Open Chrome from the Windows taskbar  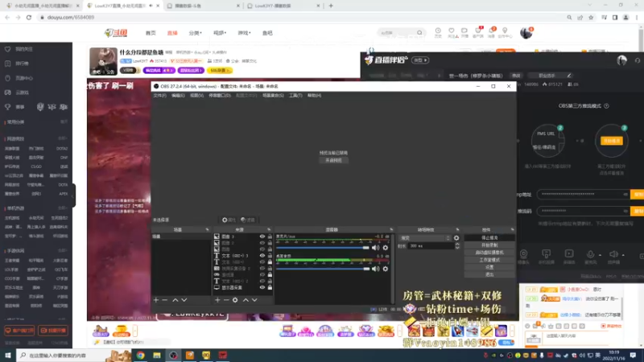click(x=140, y=355)
